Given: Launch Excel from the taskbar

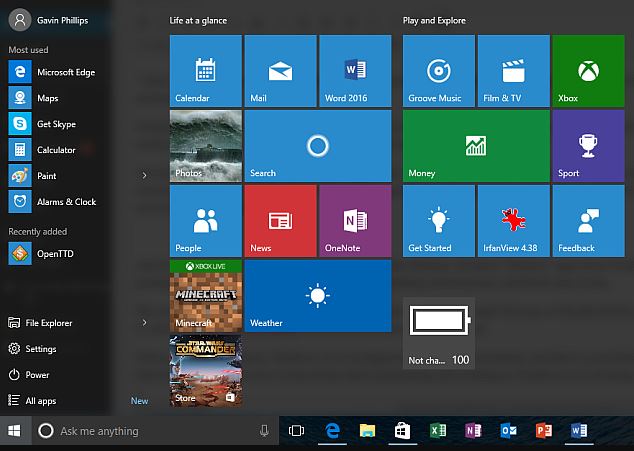Looking at the screenshot, I should click(437, 431).
